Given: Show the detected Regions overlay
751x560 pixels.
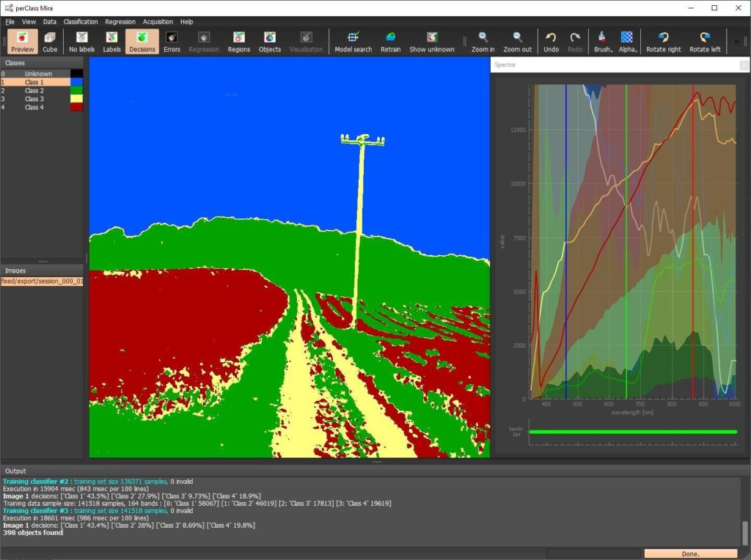Looking at the screenshot, I should [238, 41].
